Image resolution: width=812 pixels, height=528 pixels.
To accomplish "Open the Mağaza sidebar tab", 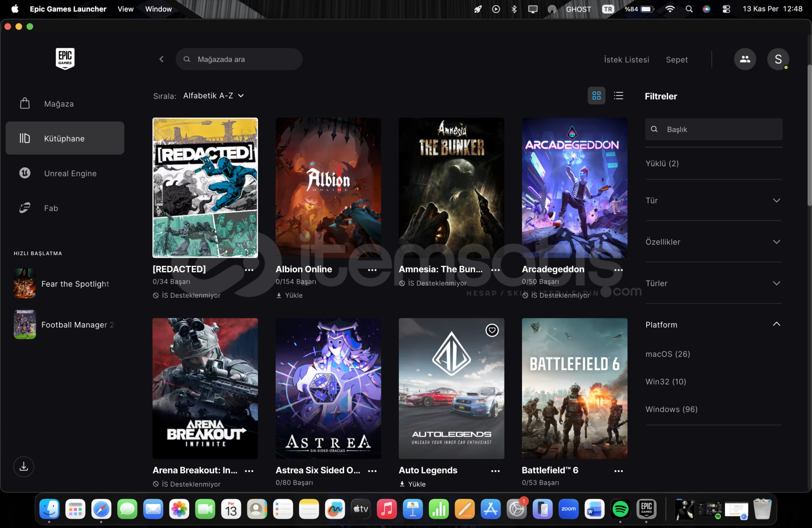I will pyautogui.click(x=59, y=104).
